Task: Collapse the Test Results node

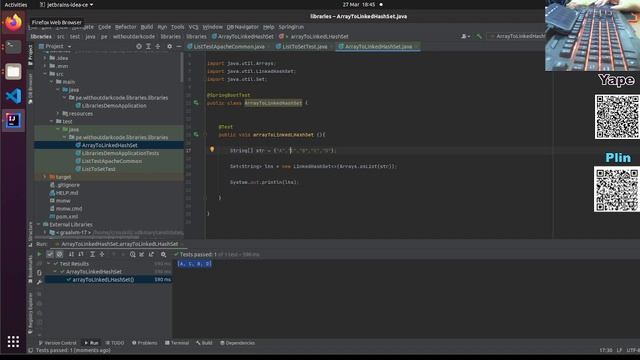Action: pyautogui.click(x=49, y=264)
